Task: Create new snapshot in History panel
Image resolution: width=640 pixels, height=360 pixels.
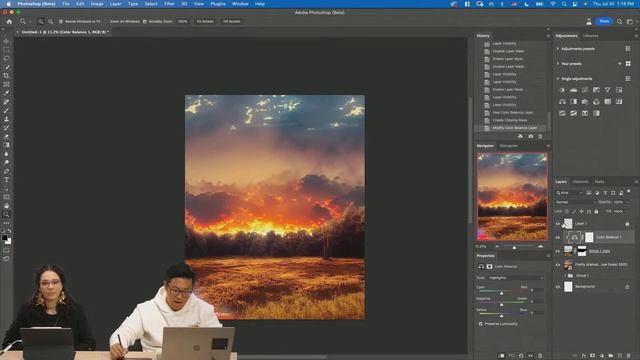Action: click(x=530, y=136)
